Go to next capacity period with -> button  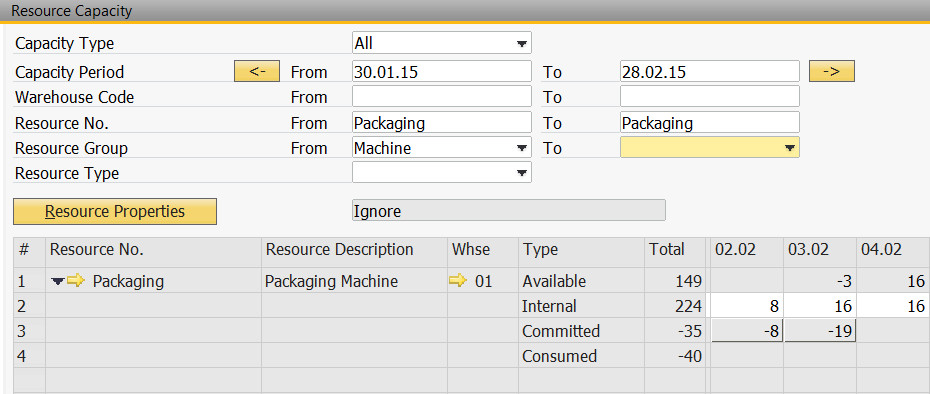(x=832, y=71)
